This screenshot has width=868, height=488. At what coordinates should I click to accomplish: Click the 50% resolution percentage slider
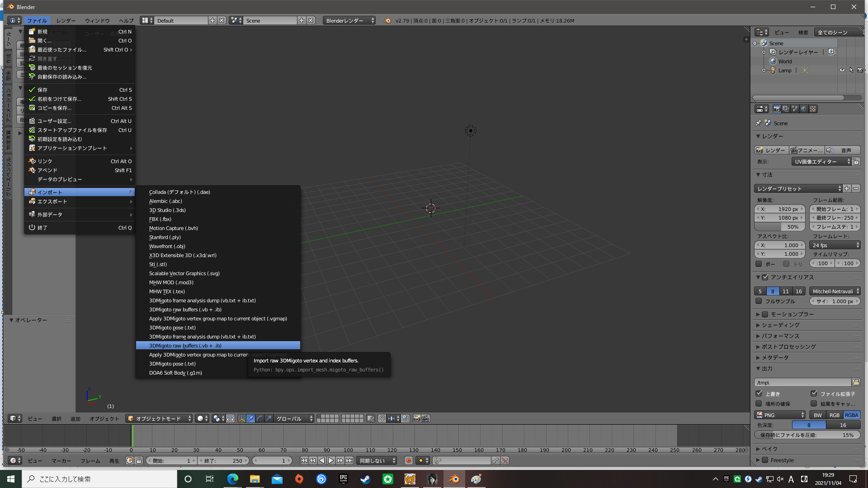pos(780,226)
